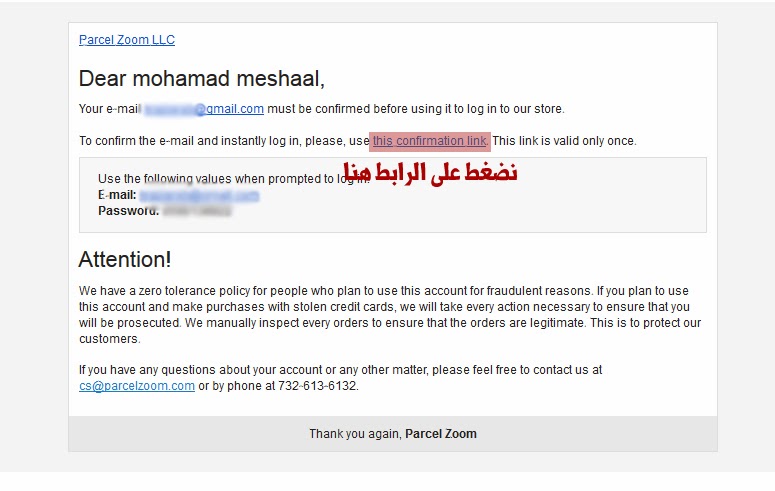775x491 pixels.
Task: Click the 'Attention!' heading
Action: 125,259
